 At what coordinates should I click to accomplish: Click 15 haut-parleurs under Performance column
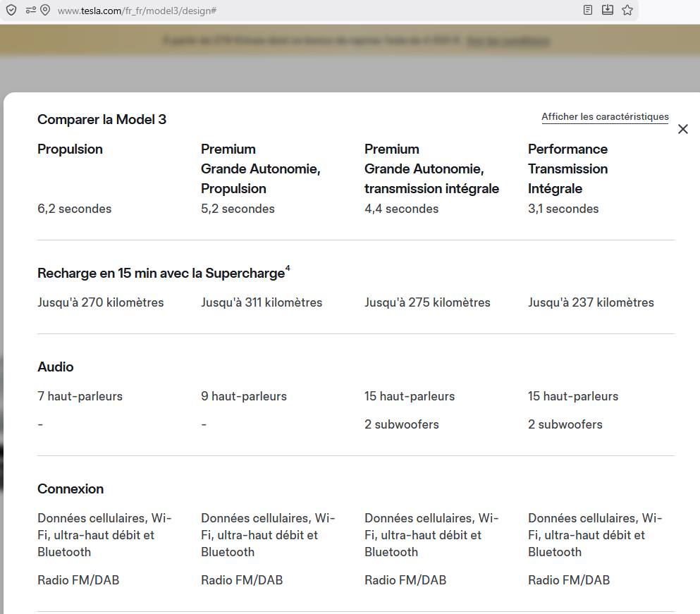(x=573, y=396)
